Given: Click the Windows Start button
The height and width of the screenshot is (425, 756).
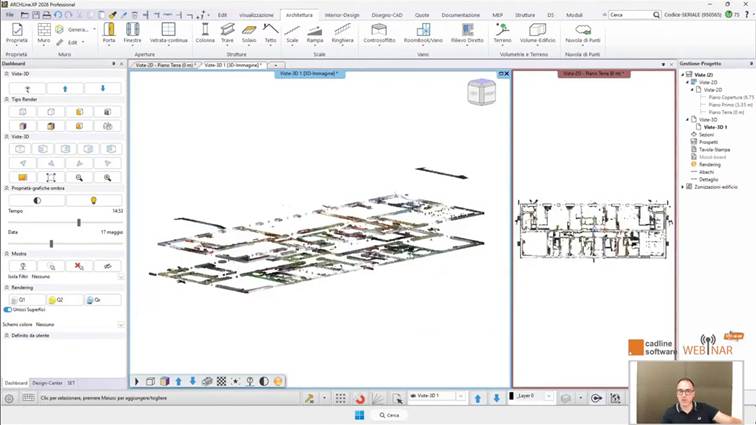Looking at the screenshot, I should [x=360, y=415].
